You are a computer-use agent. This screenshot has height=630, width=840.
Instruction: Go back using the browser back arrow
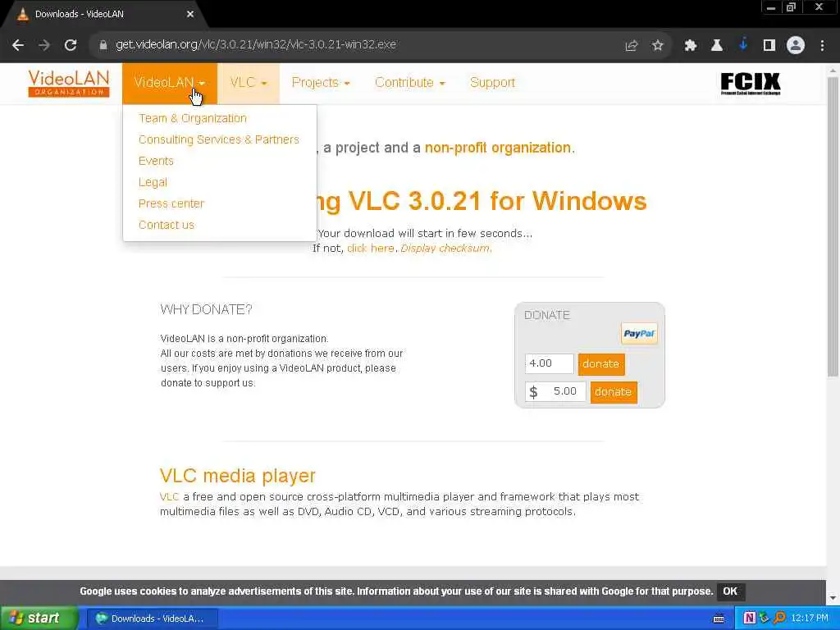pos(18,45)
